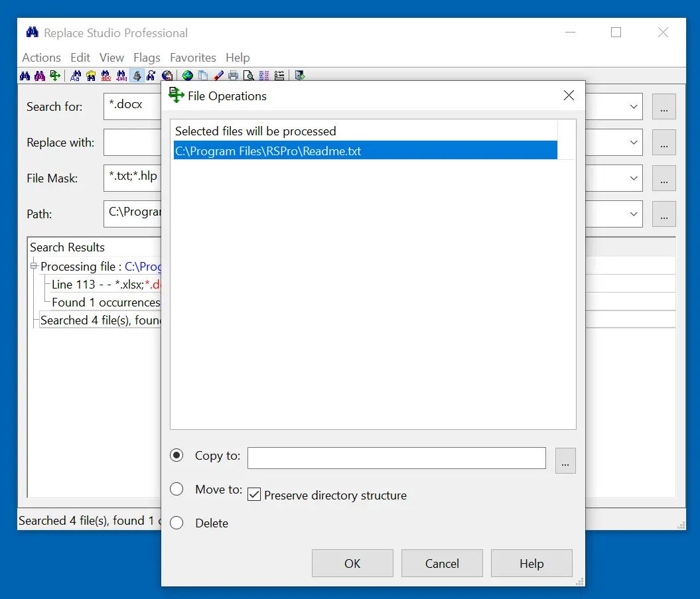Open the Help menu in the menu bar
The height and width of the screenshot is (599, 700).
tap(238, 58)
